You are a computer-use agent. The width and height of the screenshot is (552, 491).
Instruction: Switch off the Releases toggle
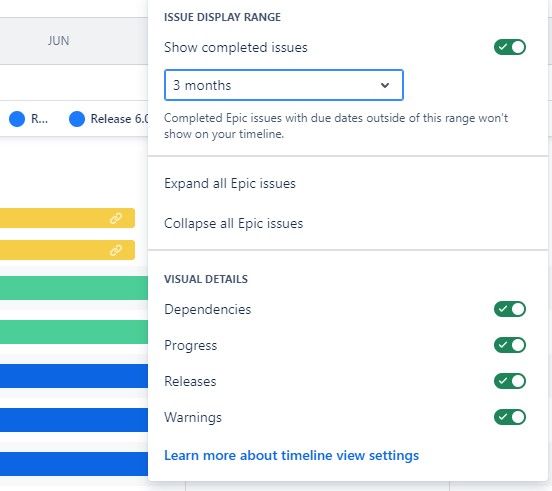[x=509, y=381]
